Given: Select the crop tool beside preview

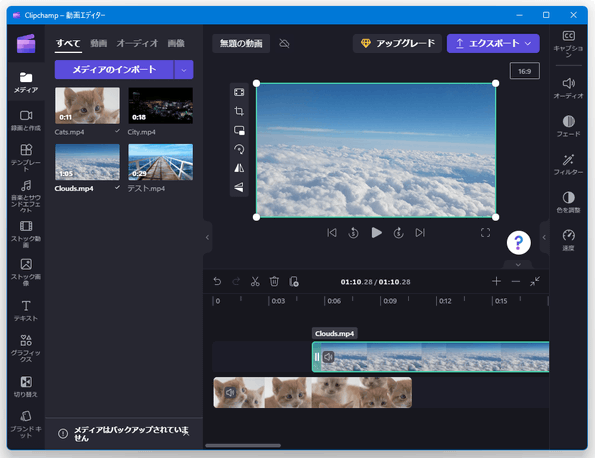Looking at the screenshot, I should (x=239, y=111).
